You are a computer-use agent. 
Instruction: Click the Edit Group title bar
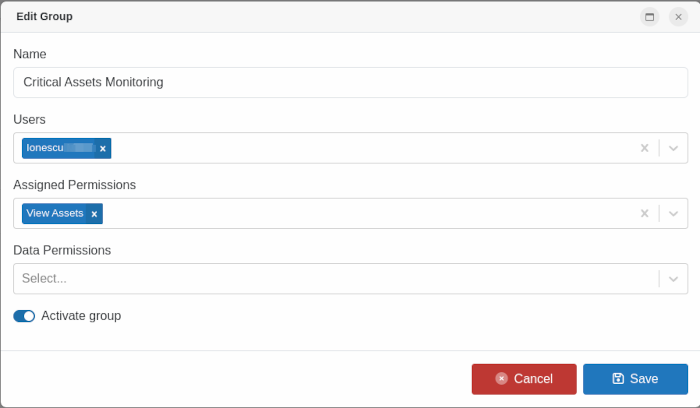click(x=300, y=17)
